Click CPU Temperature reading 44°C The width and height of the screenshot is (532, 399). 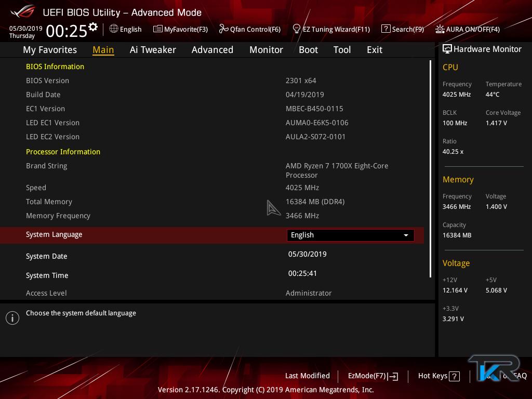(493, 95)
